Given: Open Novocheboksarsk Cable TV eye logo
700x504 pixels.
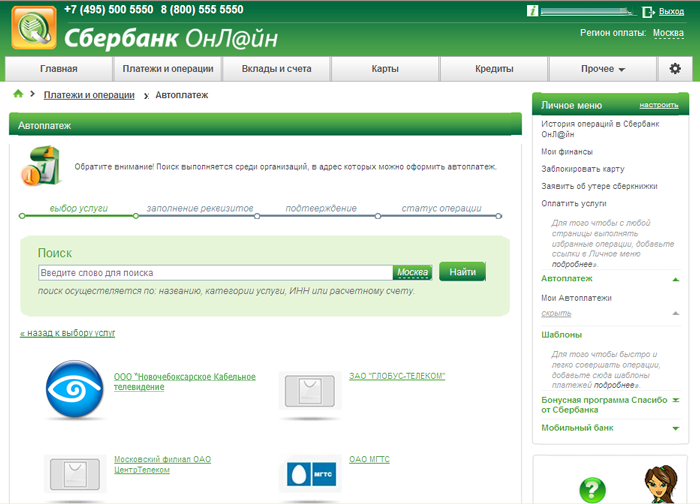Looking at the screenshot, I should 75,389.
